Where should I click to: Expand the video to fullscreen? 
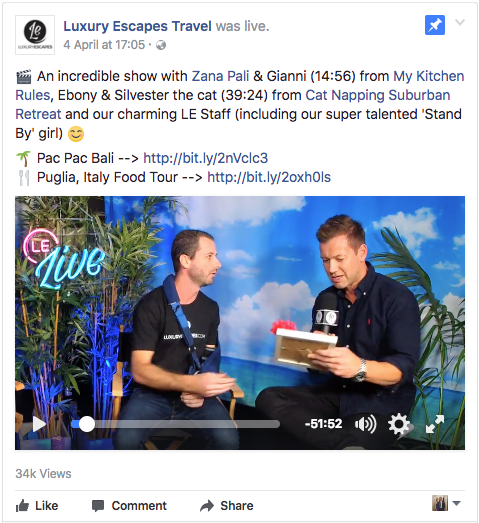[435, 424]
